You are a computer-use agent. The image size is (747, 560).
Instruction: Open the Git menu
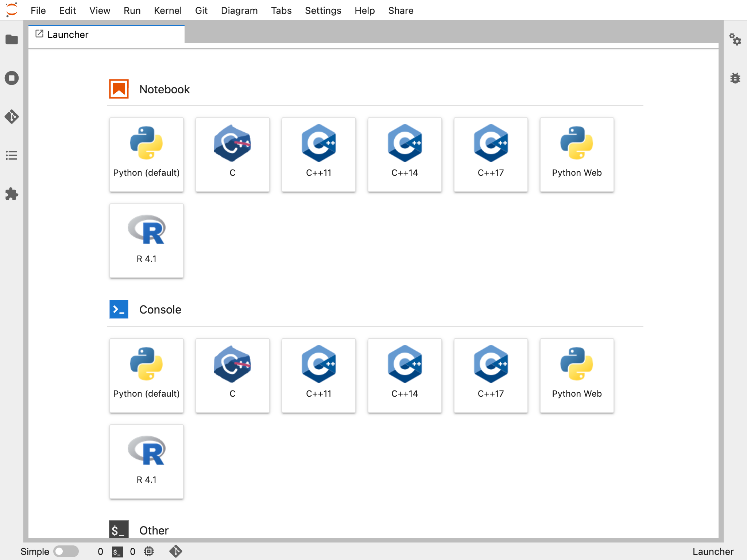point(201,11)
